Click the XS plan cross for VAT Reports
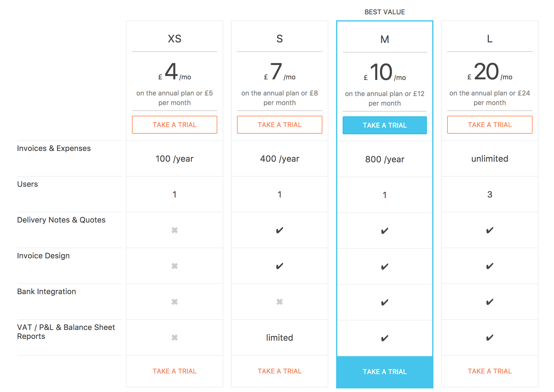 (x=175, y=338)
